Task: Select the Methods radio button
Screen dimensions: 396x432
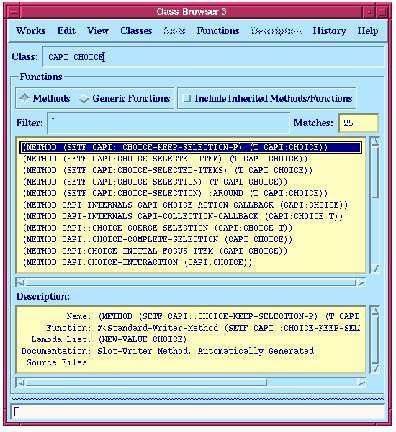Action: (x=45, y=98)
